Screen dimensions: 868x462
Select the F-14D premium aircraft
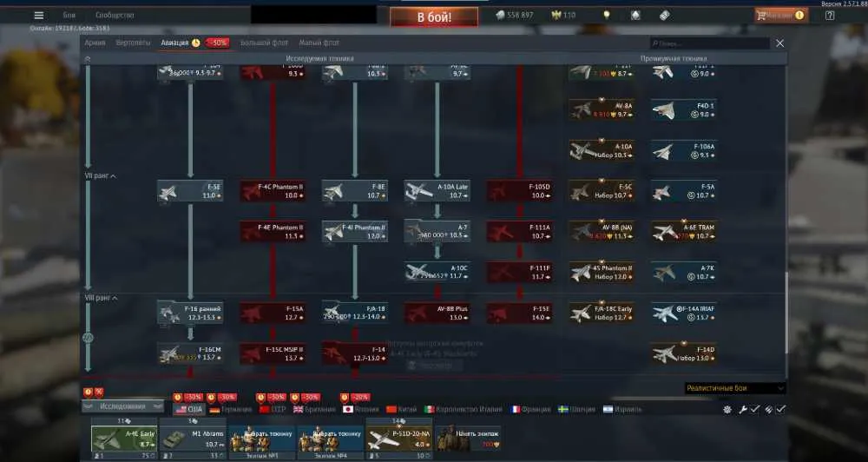click(684, 353)
